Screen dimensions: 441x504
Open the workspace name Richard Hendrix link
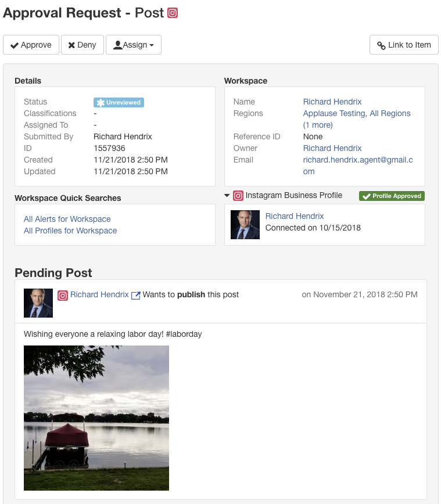coord(332,102)
